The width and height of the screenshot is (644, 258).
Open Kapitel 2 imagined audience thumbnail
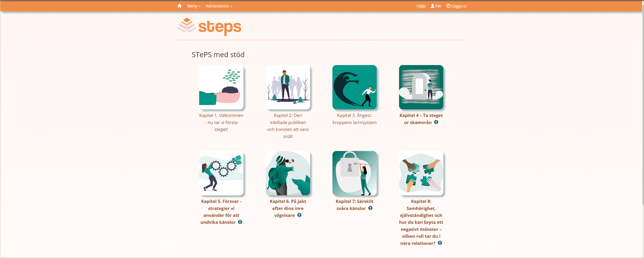[x=288, y=87]
